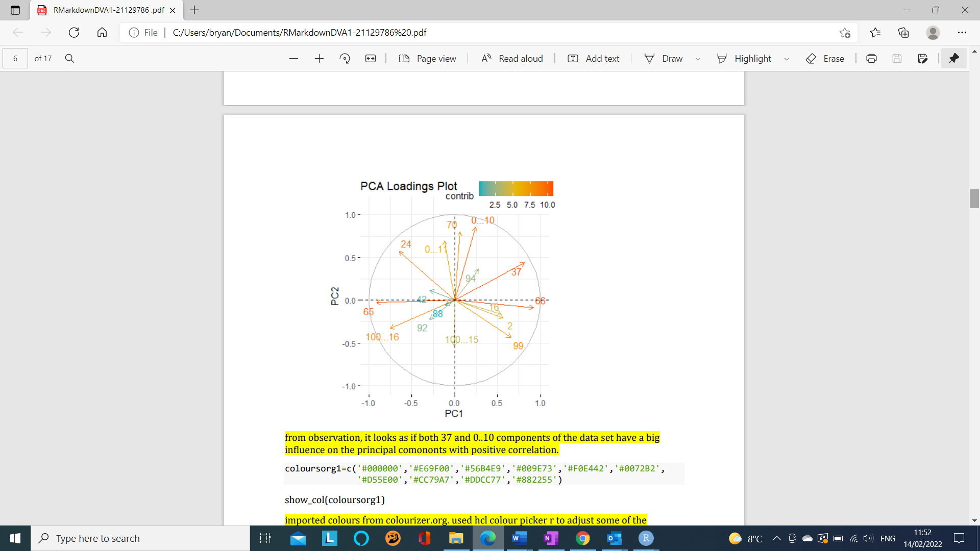Viewport: 980px width, 551px height.
Task: Open RStudio from the taskbar
Action: point(646,538)
